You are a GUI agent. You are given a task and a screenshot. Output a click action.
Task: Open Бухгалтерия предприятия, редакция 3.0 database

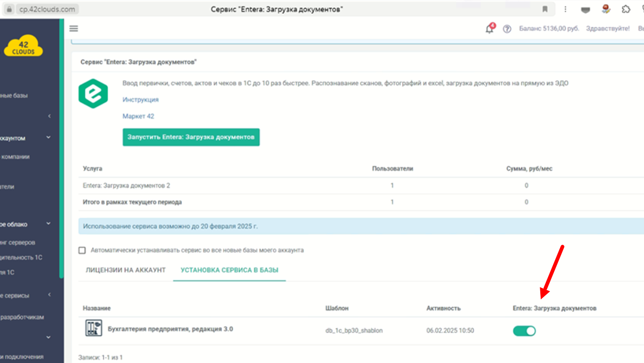click(170, 329)
